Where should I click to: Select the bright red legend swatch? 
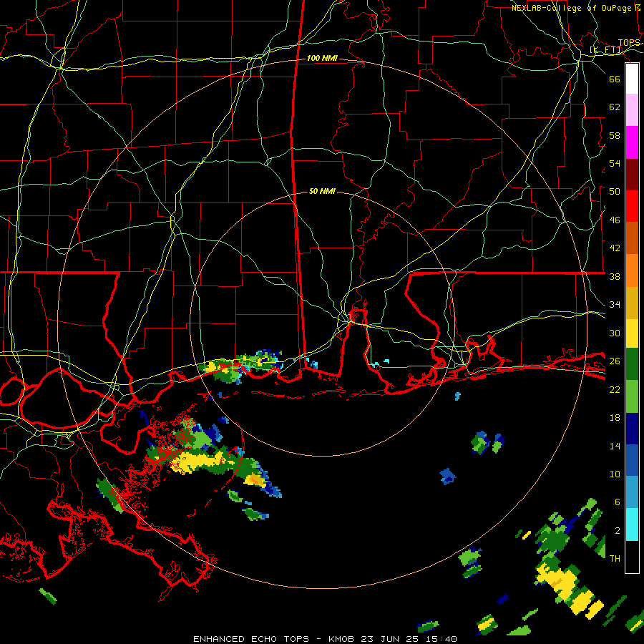pyautogui.click(x=632, y=206)
